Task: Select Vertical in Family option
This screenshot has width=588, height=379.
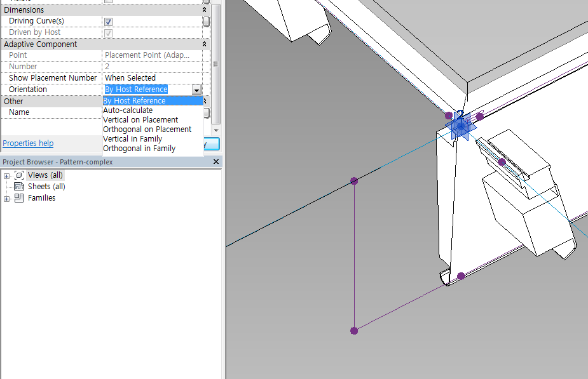Action: pos(132,139)
